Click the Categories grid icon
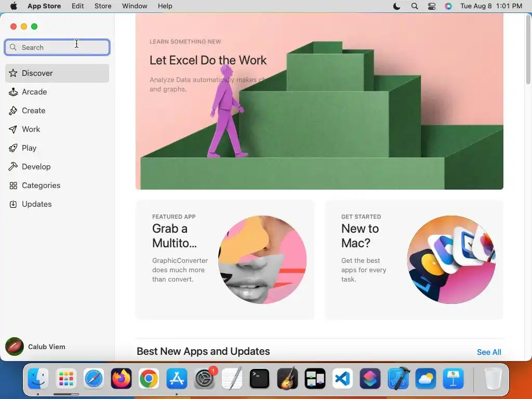The image size is (532, 399). click(13, 185)
